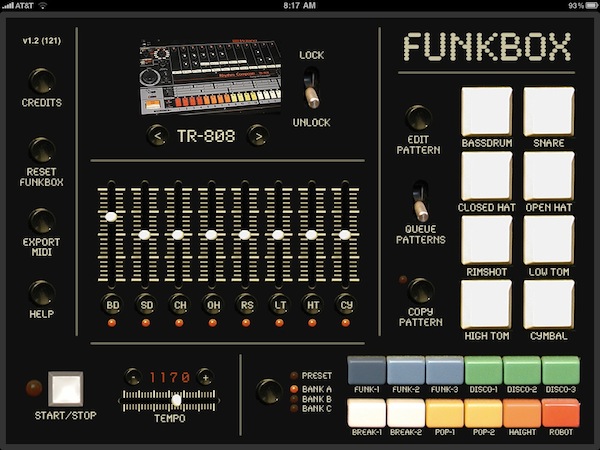Click the FUNKBOX logo title
Image resolution: width=600 pixels, height=450 pixels.
coord(487,47)
